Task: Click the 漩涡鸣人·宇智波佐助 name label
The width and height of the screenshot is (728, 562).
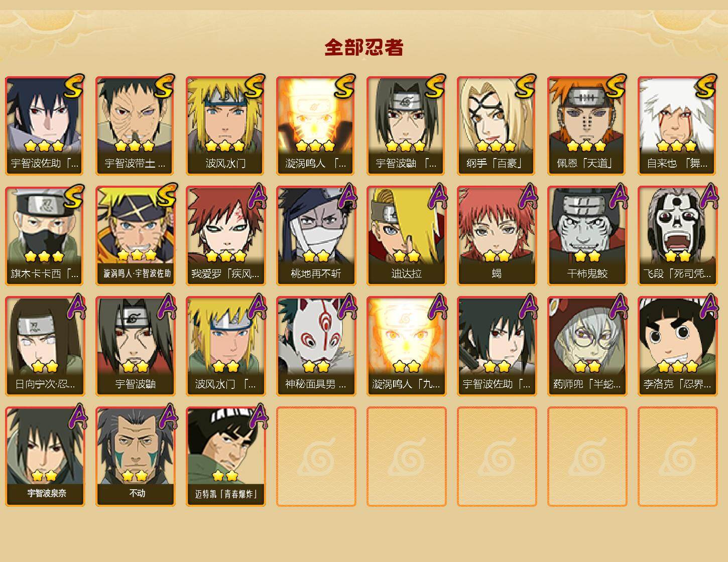Action: pyautogui.click(x=137, y=273)
